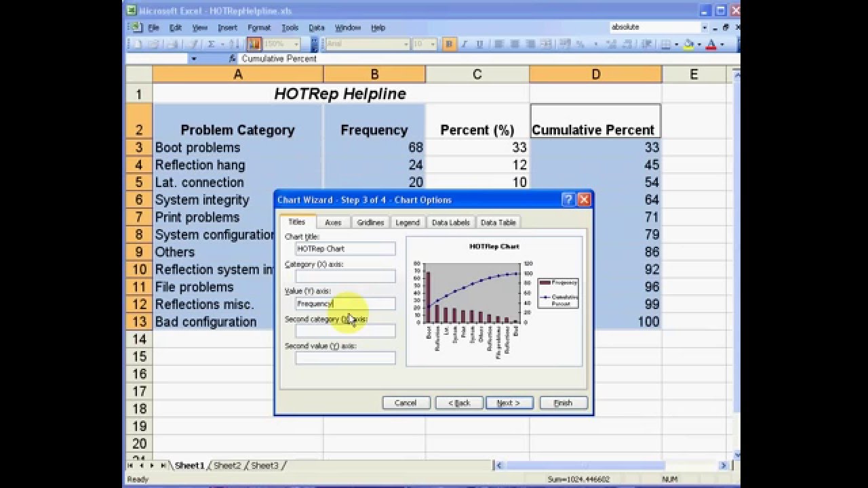Screen dimensions: 868x488
Task: Click the Second value (Y) axis field
Action: 345,358
